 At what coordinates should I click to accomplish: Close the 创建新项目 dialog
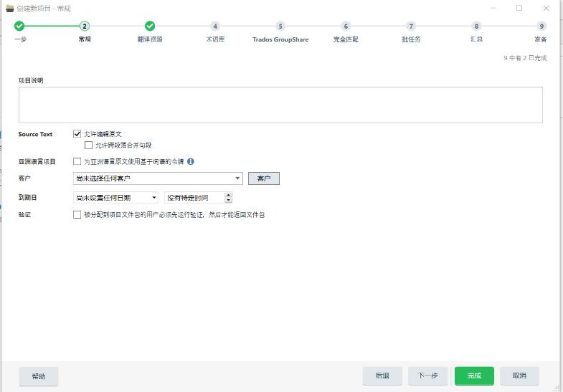pyautogui.click(x=546, y=8)
